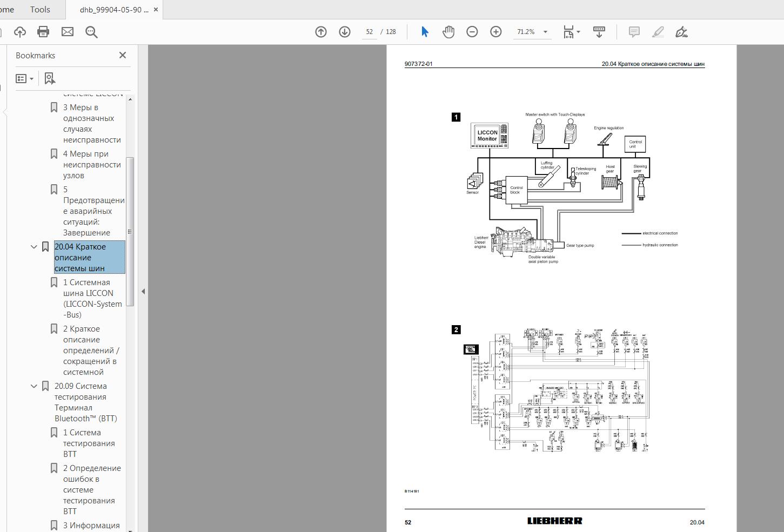The width and height of the screenshot is (784, 532).
Task: Open fit page options icon
Action: click(568, 32)
